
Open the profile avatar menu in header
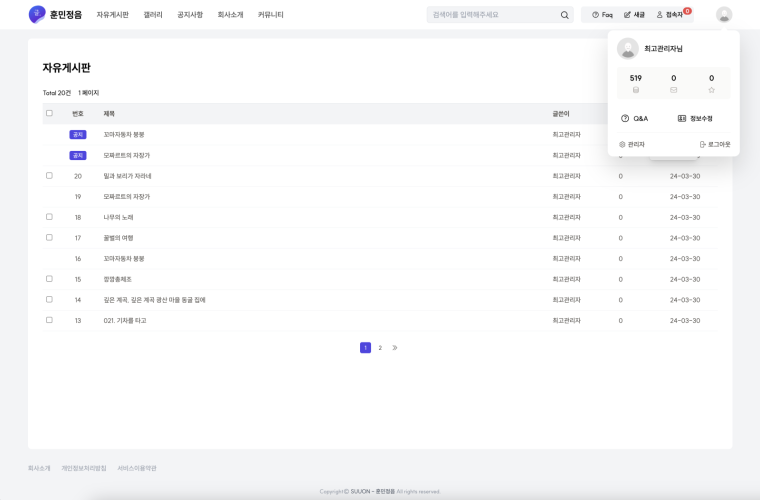724,14
